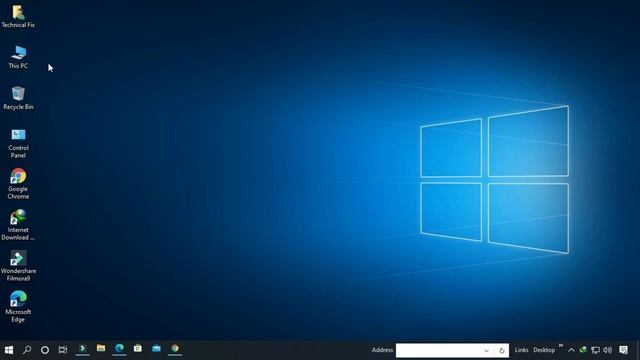Click the Internet Download Manager tray icon
This screenshot has height=360, width=640.
coord(583,350)
